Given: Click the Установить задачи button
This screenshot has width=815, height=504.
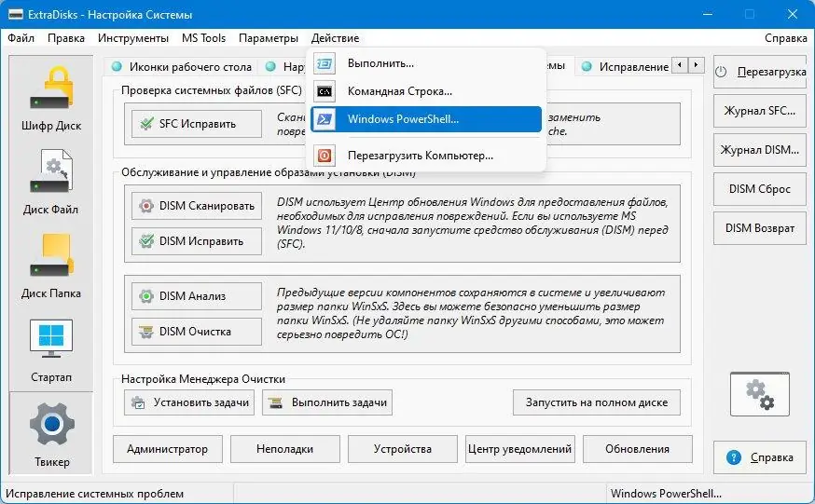Looking at the screenshot, I should [x=189, y=402].
